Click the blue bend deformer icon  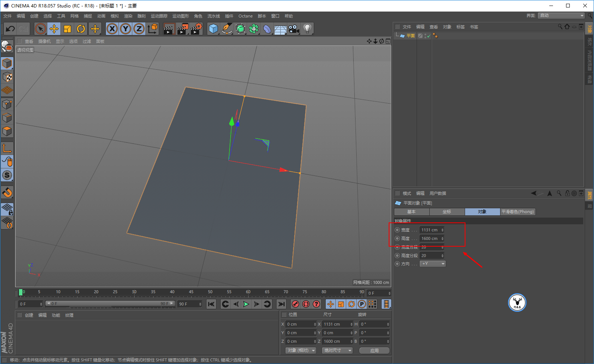(267, 29)
